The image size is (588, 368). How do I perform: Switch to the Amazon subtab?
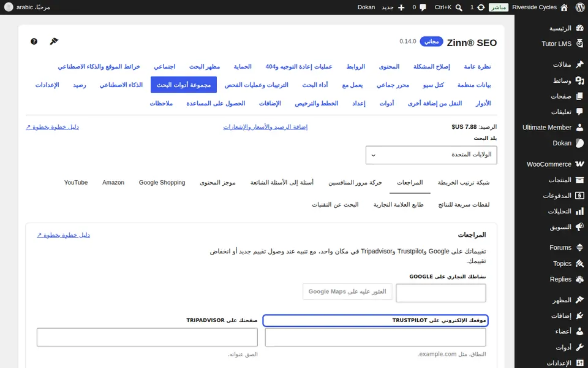(x=113, y=183)
